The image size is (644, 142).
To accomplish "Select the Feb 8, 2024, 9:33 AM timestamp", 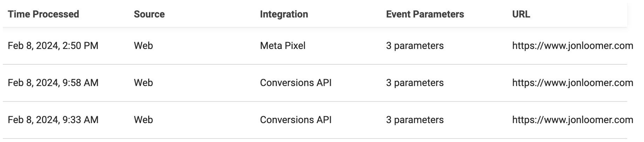I will pyautogui.click(x=53, y=120).
